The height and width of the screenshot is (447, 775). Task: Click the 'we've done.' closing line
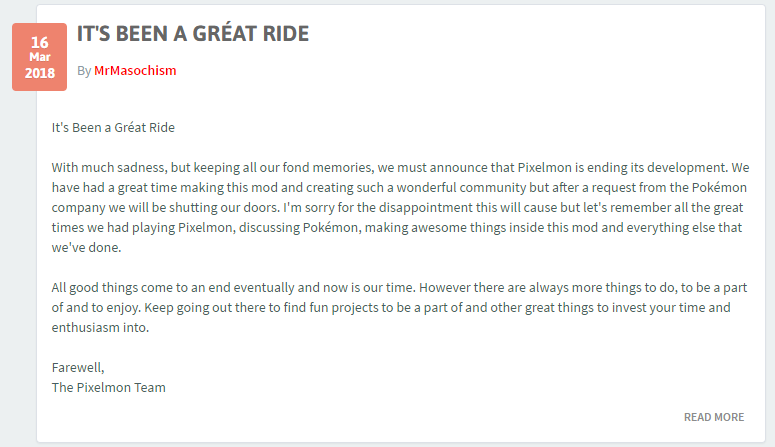point(86,247)
